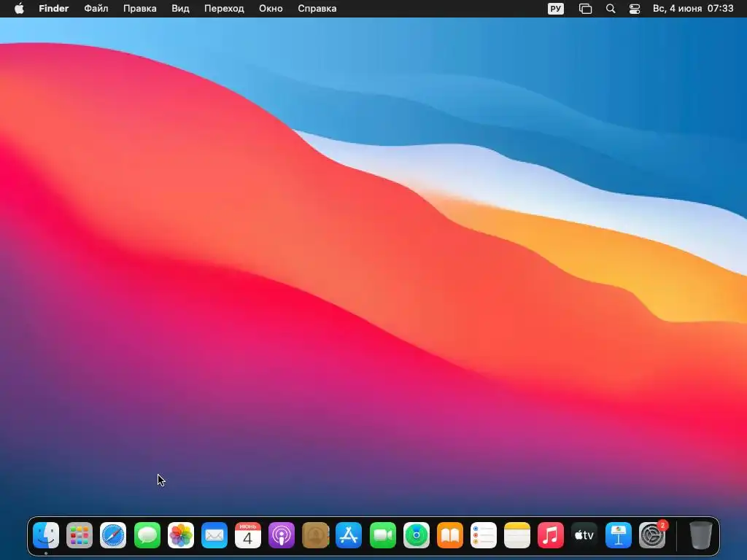
Task: Open Calendar showing June 4
Action: point(248,535)
